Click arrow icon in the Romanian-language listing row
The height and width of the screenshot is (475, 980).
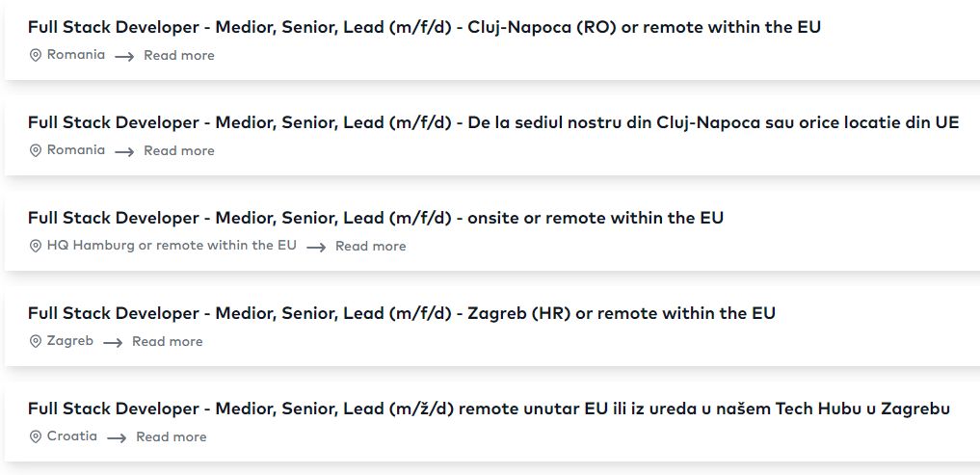pos(124,152)
